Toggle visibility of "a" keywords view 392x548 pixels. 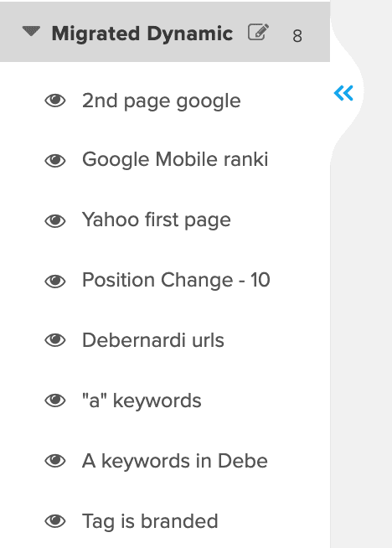55,401
